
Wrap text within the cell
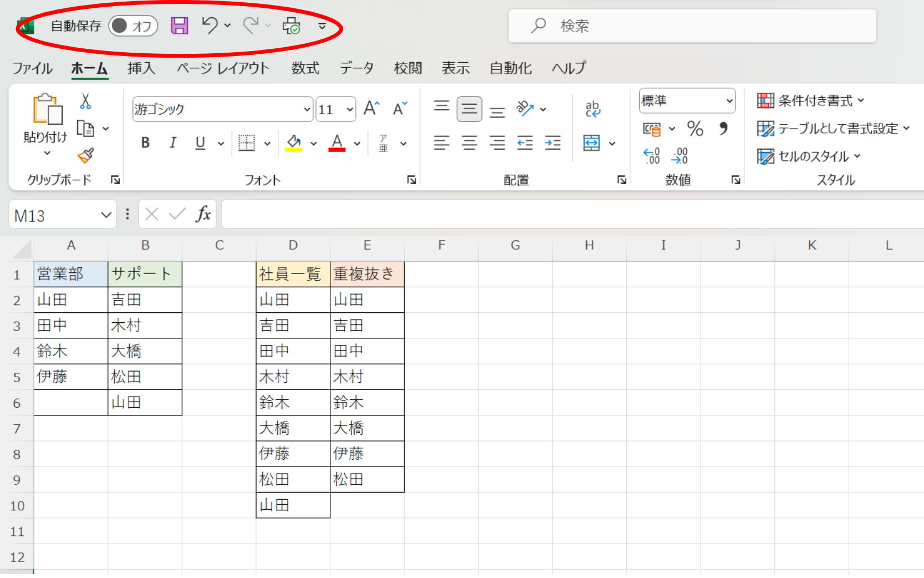point(593,109)
